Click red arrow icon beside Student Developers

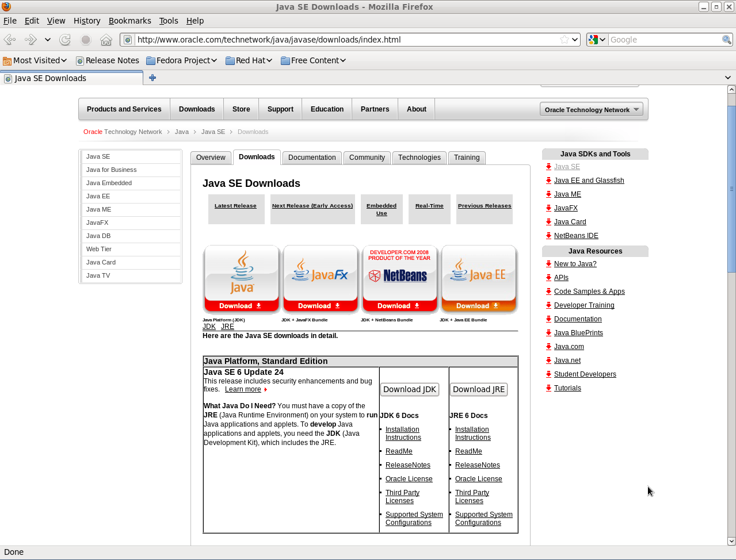549,374
